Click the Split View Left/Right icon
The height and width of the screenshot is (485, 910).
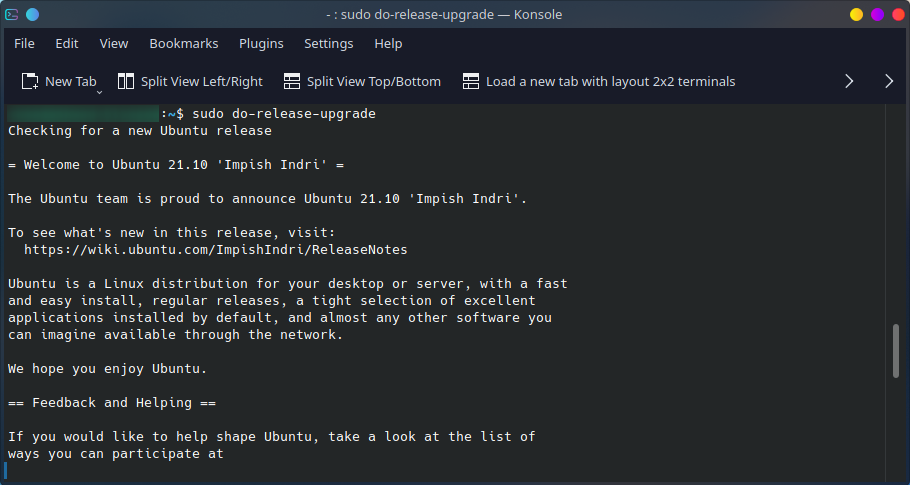[126, 81]
